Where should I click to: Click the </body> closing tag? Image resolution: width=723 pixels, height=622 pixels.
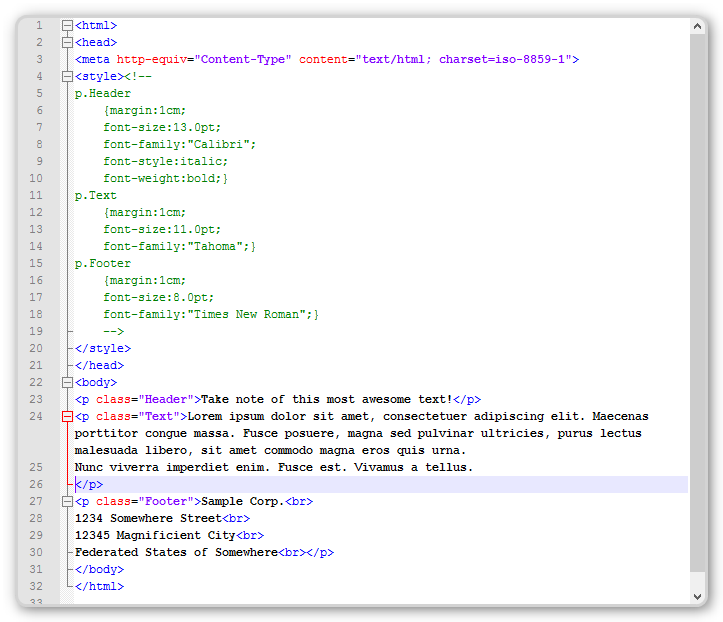pyautogui.click(x=100, y=569)
